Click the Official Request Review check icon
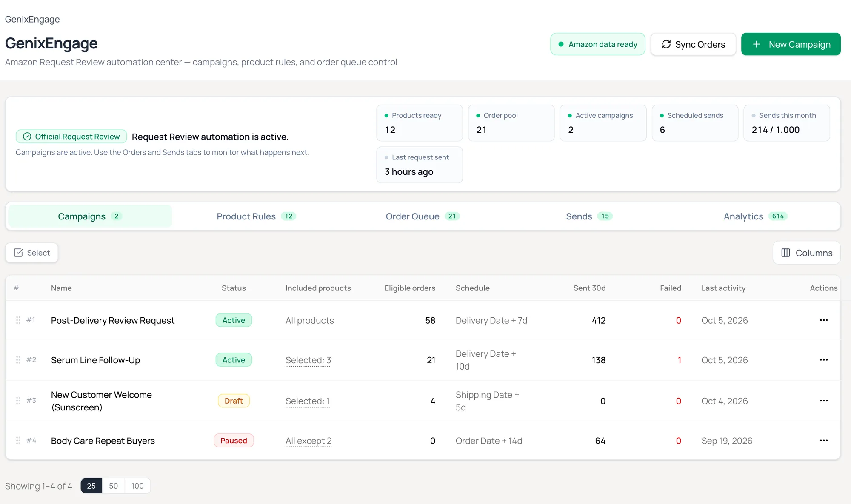The width and height of the screenshot is (851, 504). (27, 137)
